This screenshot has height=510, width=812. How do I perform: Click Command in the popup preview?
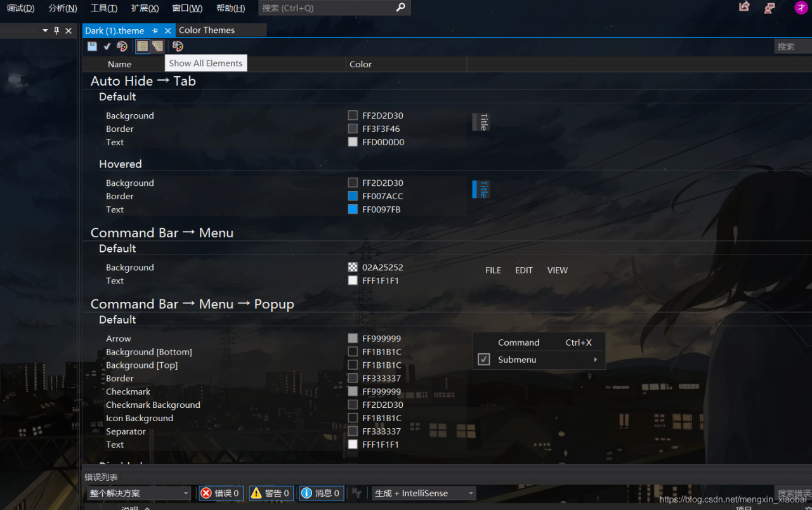pos(519,343)
